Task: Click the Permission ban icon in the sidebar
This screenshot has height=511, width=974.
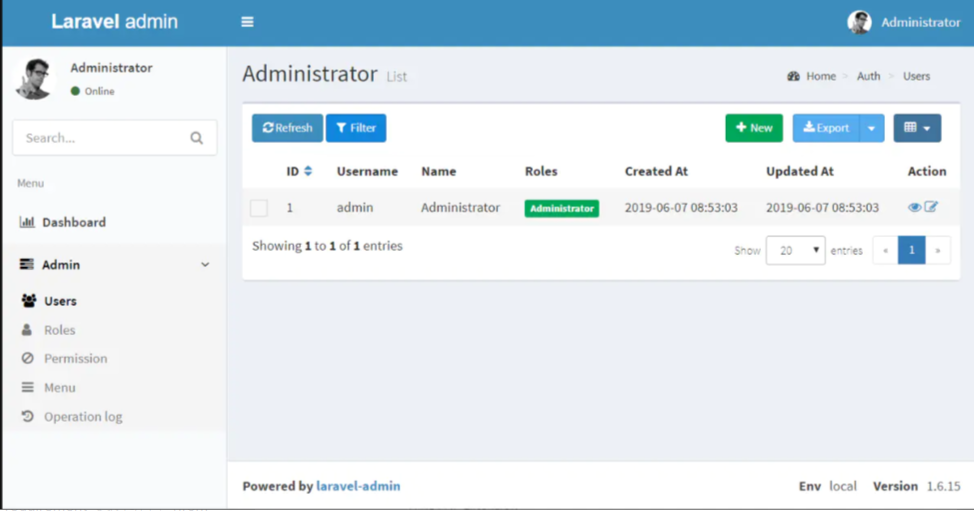Action: point(27,358)
